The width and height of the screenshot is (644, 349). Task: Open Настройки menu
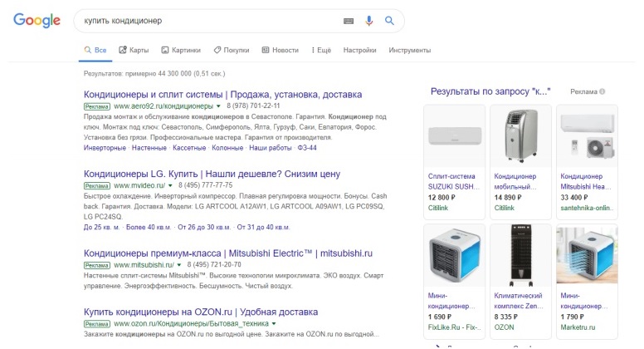pyautogui.click(x=360, y=50)
